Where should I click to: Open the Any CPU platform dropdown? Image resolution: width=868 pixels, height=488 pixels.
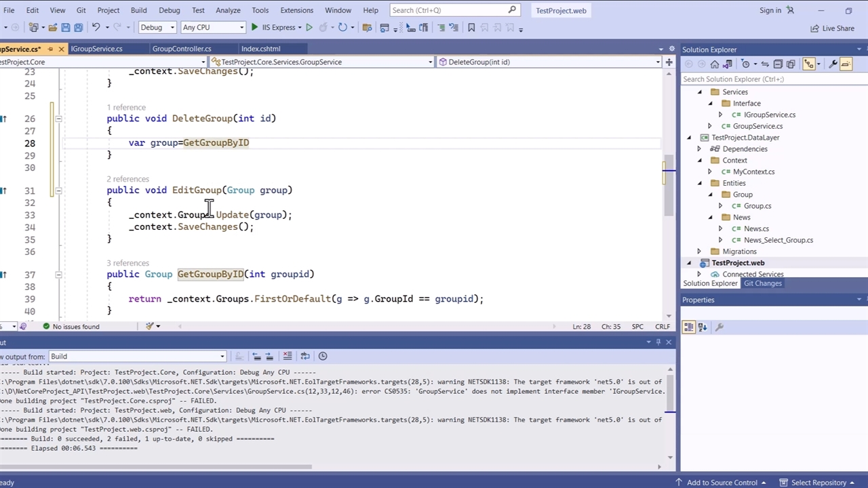point(213,28)
